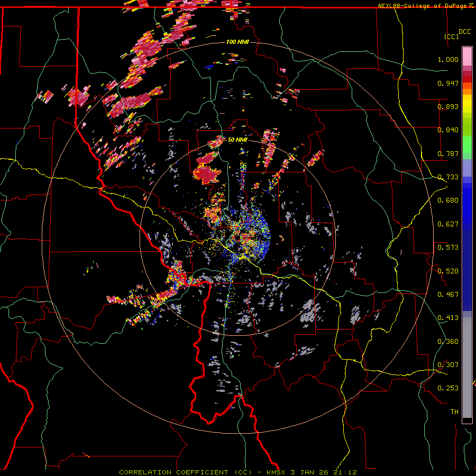Select the 0.680 scale value

(x=448, y=200)
